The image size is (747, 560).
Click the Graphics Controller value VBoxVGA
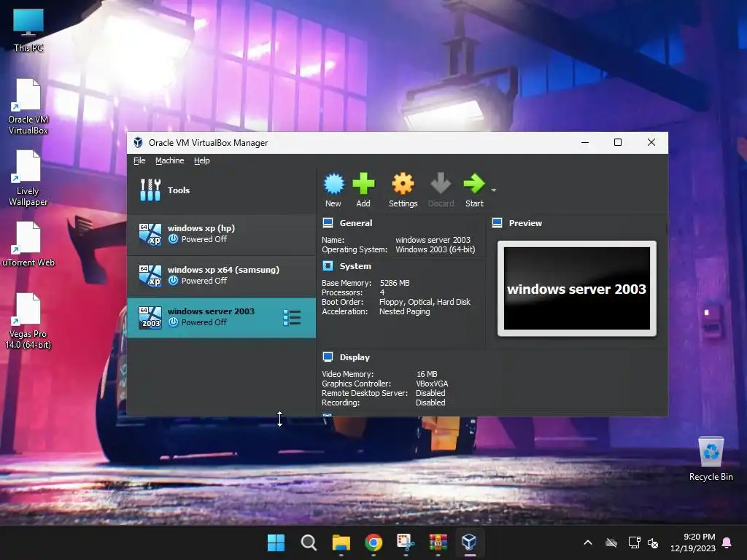[432, 384]
